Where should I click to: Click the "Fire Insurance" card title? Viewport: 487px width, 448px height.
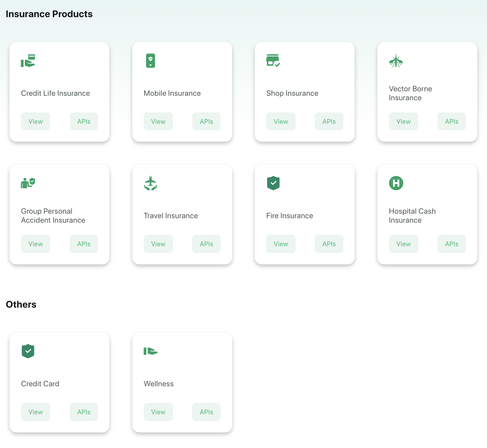[x=289, y=216]
